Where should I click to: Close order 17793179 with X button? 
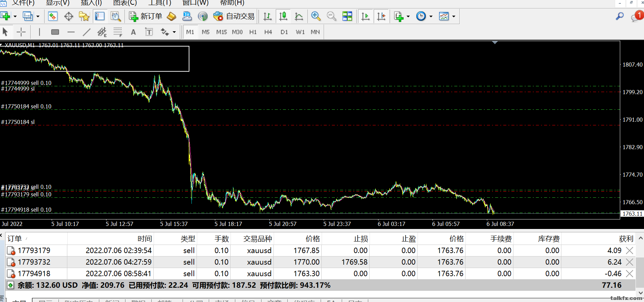(630, 251)
